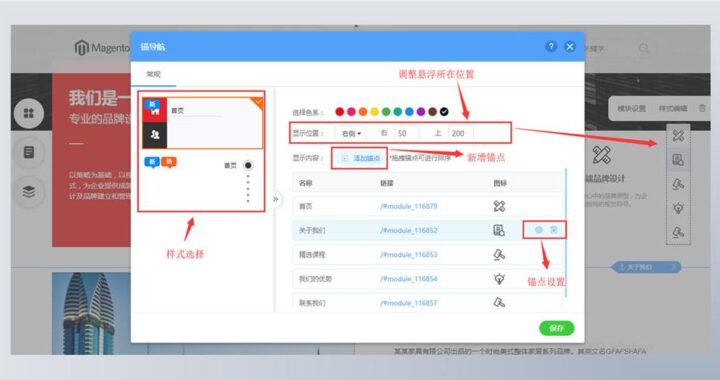Click the document-search icon in floating anchor nav
Viewport: 720px width, 380px height.
click(x=678, y=160)
